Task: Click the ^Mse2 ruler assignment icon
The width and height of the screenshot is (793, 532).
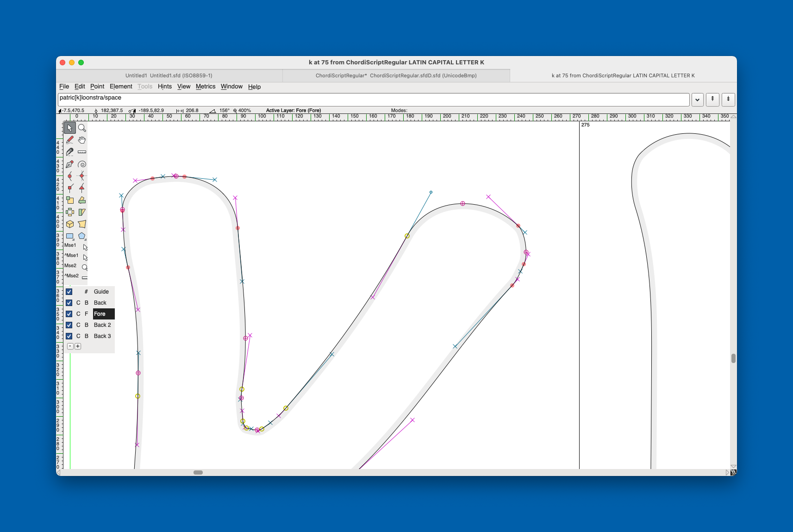Action: [85, 278]
